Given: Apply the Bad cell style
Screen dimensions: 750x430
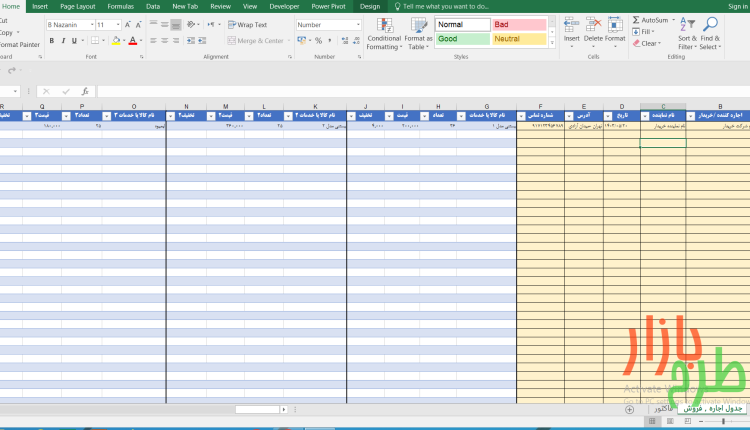Looking at the screenshot, I should click(519, 24).
